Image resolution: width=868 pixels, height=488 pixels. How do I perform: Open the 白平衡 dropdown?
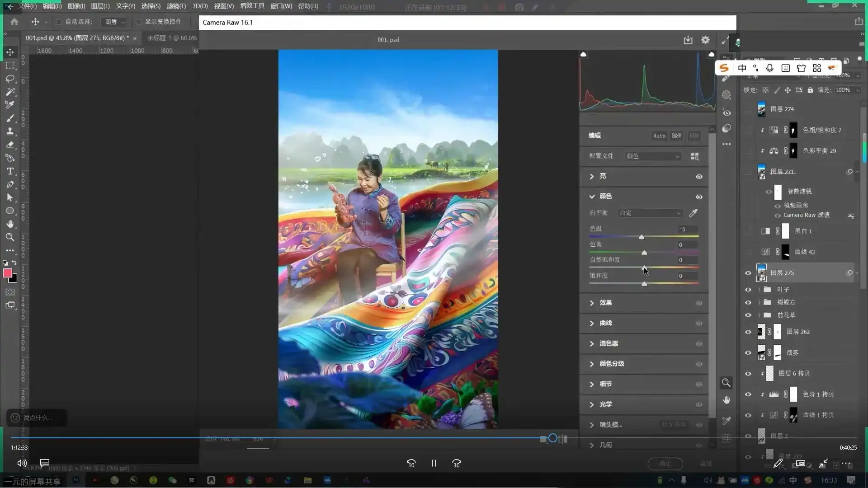(650, 213)
